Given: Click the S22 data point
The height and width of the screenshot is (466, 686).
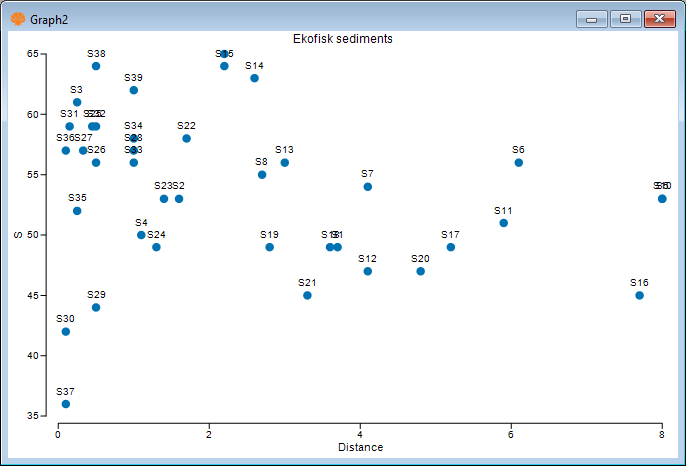Looking at the screenshot, I should point(186,138).
